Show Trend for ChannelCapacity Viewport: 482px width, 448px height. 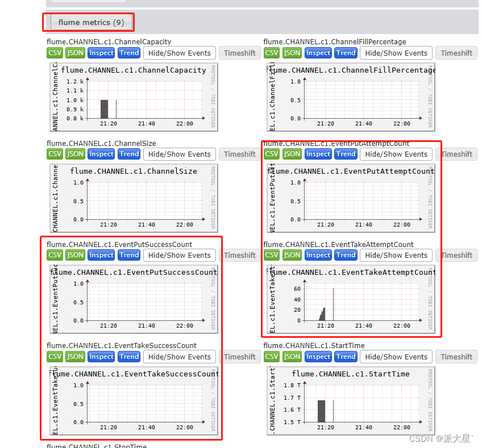click(x=129, y=53)
